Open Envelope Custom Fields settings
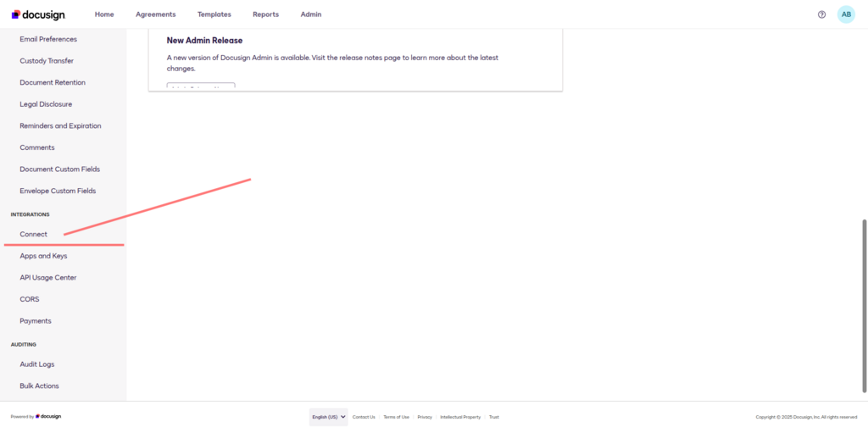868x433 pixels. coord(58,191)
